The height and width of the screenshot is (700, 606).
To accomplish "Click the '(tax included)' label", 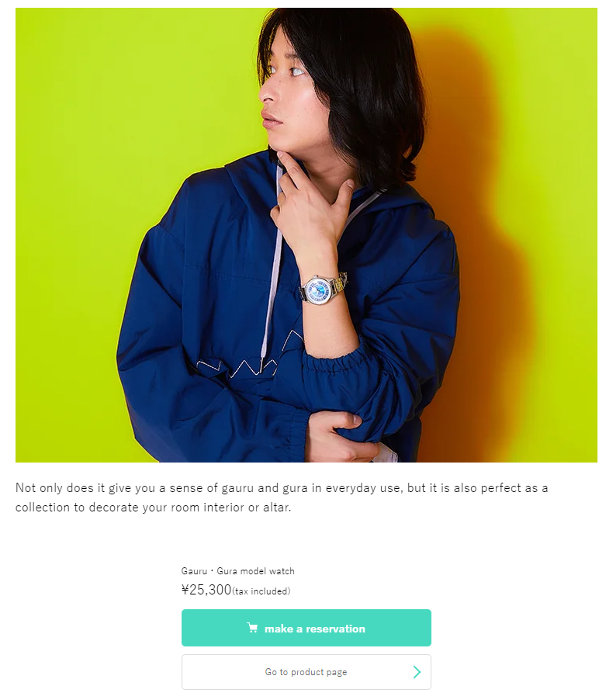I will coord(261,591).
